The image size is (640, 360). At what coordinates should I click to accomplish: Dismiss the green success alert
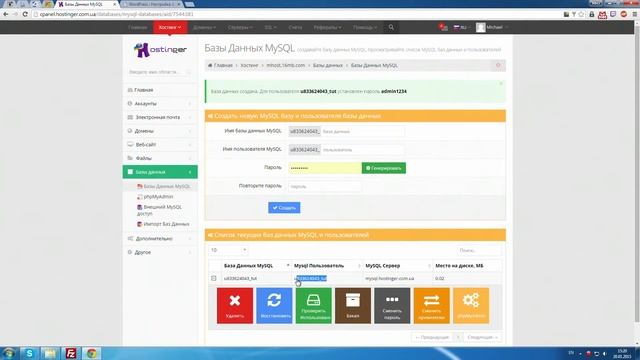(x=501, y=83)
